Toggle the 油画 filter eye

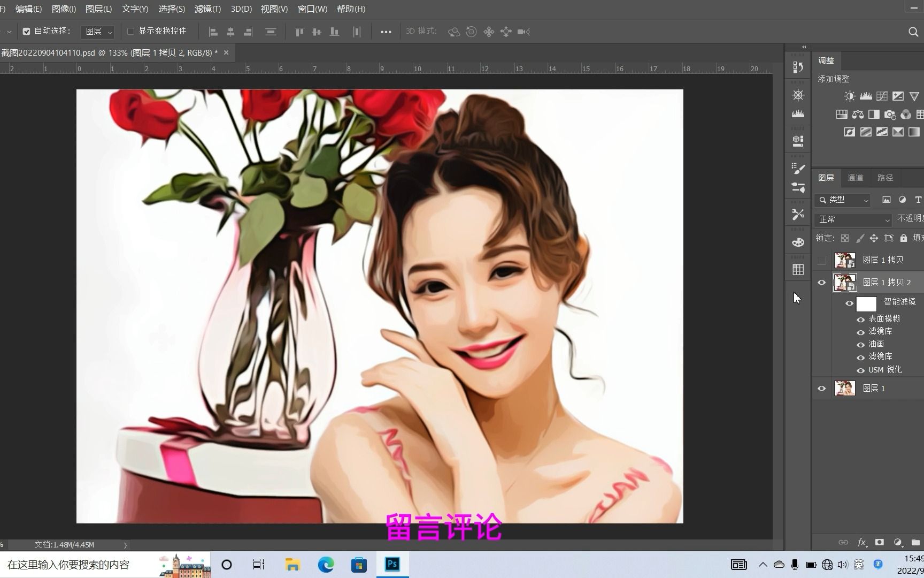(x=860, y=345)
